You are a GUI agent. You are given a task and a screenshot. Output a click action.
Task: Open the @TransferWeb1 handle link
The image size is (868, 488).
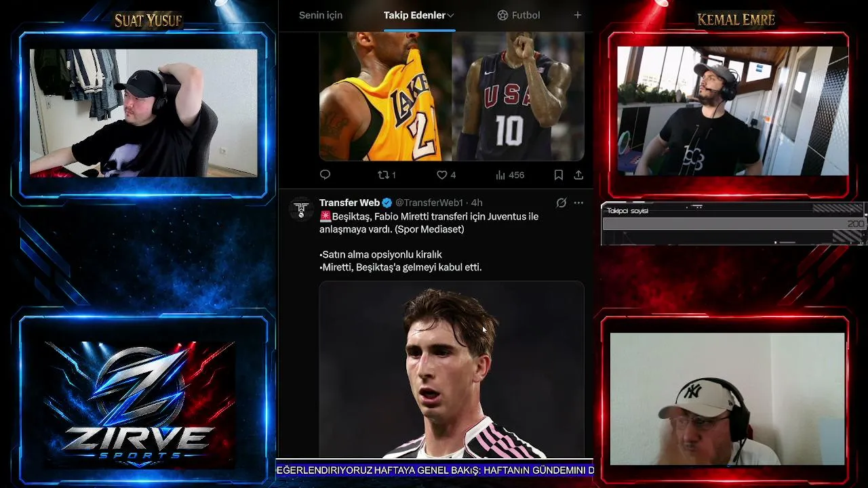pos(429,203)
